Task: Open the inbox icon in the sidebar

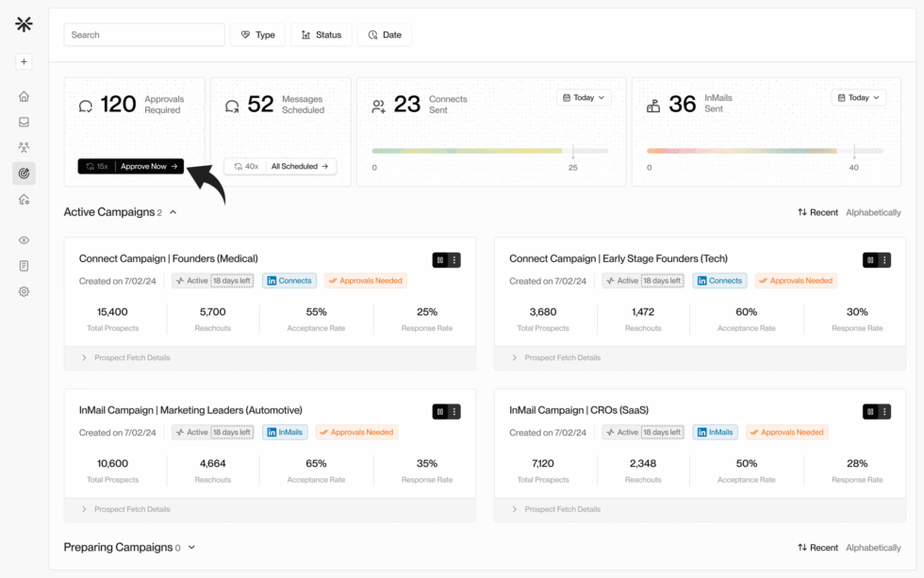Action: point(24,122)
